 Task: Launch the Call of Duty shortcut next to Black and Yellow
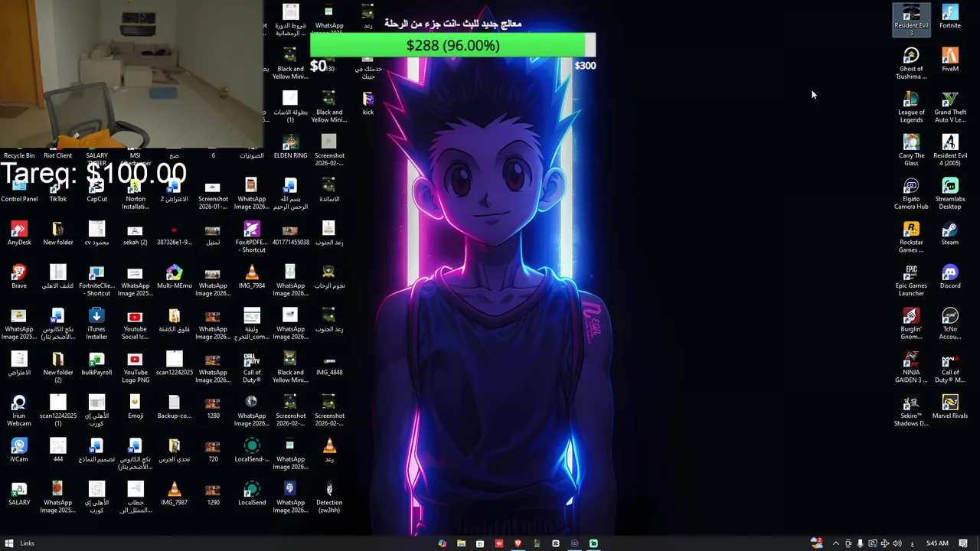click(x=252, y=367)
